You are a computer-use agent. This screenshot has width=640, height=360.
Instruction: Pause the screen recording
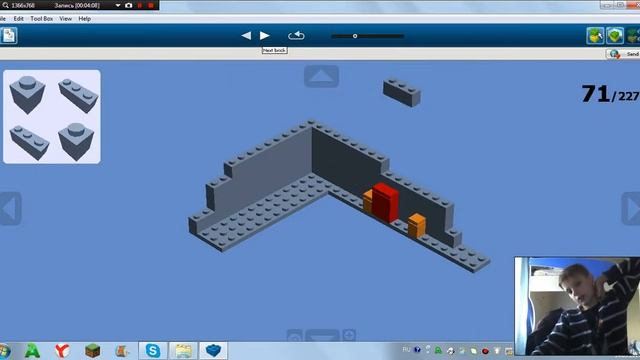tap(140, 5)
